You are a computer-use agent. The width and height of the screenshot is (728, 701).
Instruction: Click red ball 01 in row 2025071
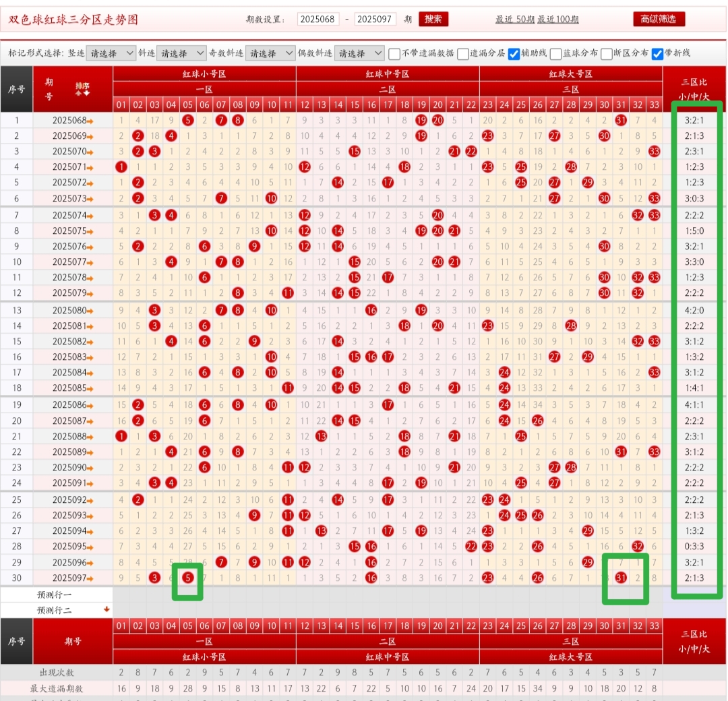click(x=121, y=166)
